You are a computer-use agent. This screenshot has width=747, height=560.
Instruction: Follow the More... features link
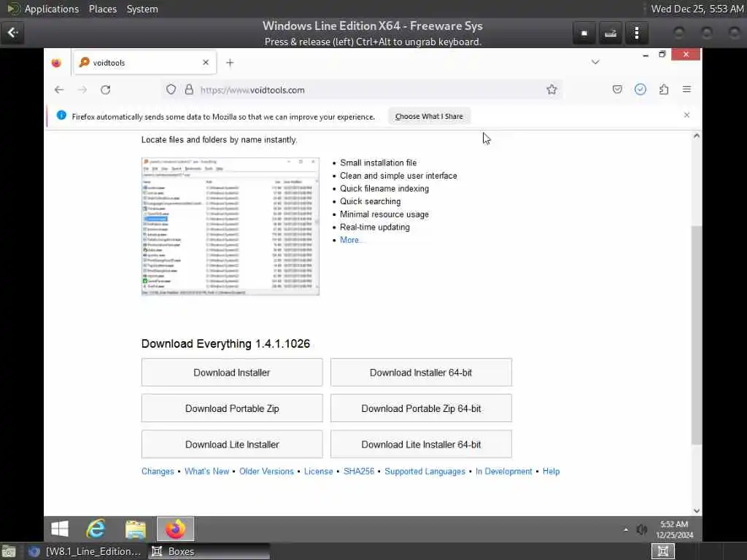(351, 240)
